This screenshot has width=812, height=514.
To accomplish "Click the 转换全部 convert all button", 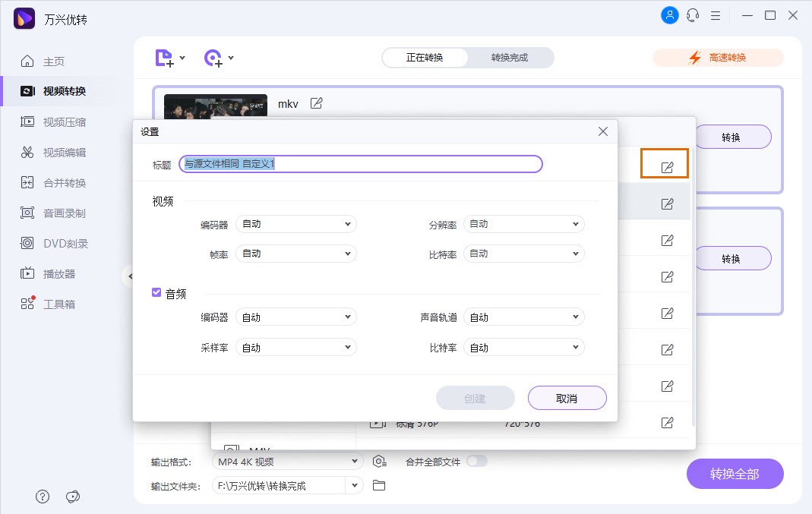I will coord(735,474).
